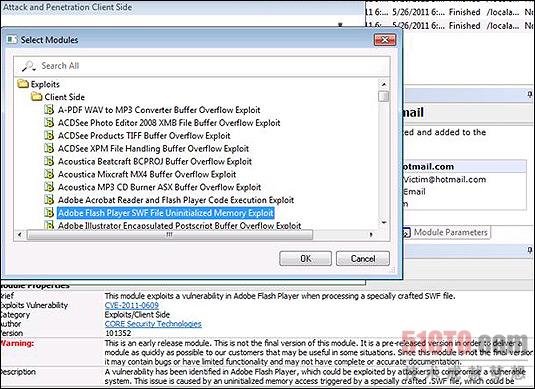Confirm module selection with OK
Viewport: 535px width, 389px height.
[x=305, y=259]
